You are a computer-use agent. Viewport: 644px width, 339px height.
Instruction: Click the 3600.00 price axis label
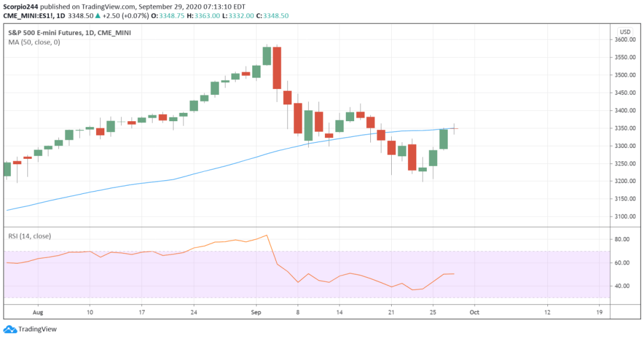coord(625,40)
